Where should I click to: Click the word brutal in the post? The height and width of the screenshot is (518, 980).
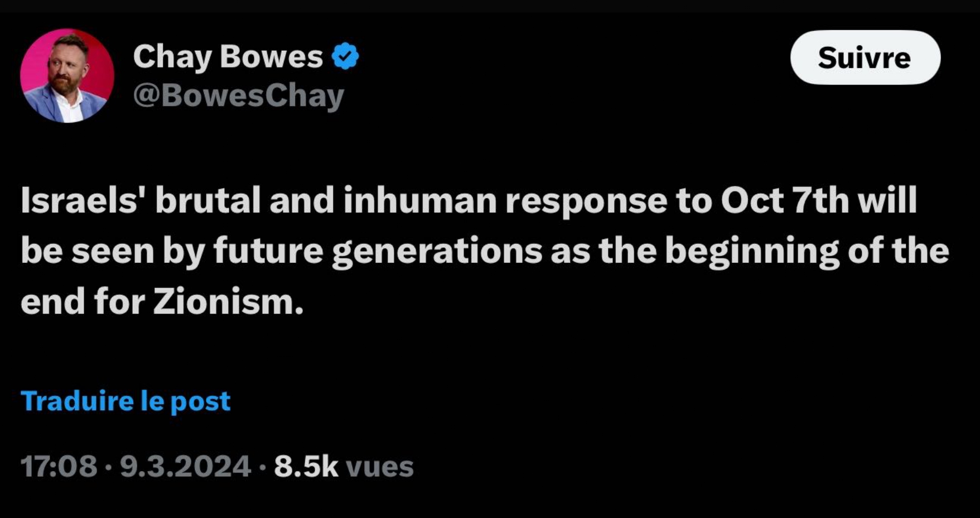tap(208, 200)
